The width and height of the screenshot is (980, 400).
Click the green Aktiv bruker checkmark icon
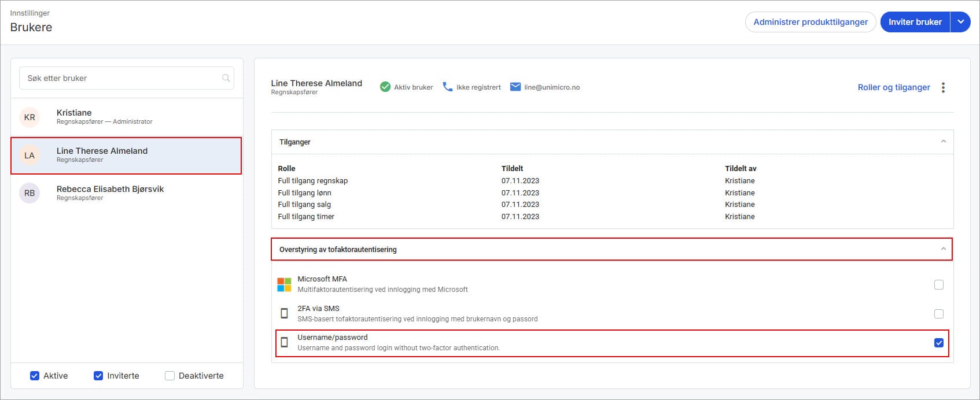[385, 87]
